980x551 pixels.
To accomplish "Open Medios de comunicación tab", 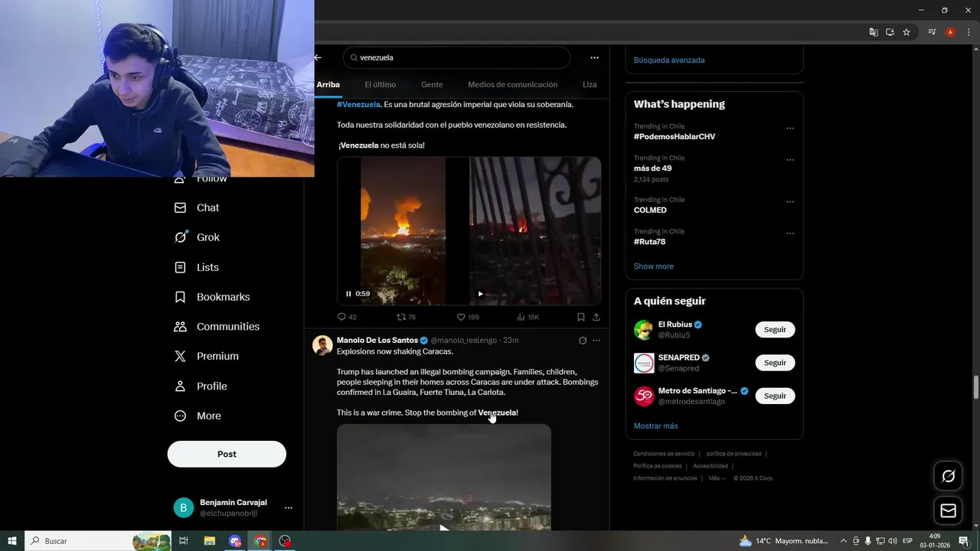I will click(x=513, y=84).
